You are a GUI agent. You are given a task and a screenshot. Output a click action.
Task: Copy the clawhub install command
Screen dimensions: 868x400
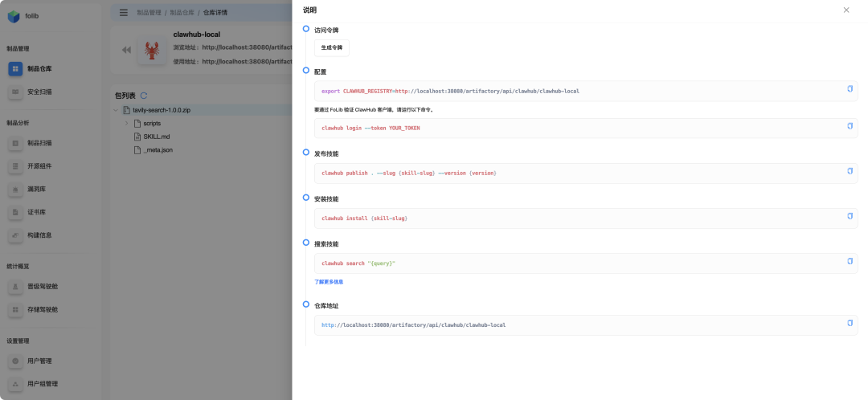click(850, 216)
